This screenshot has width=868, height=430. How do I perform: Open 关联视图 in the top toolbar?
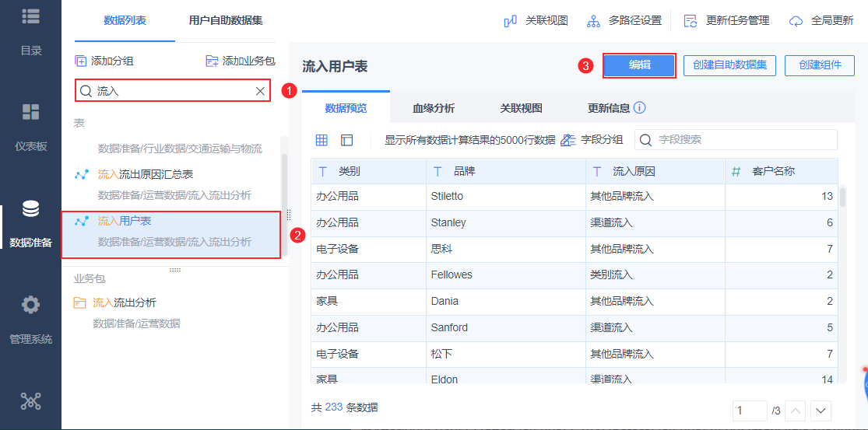536,21
